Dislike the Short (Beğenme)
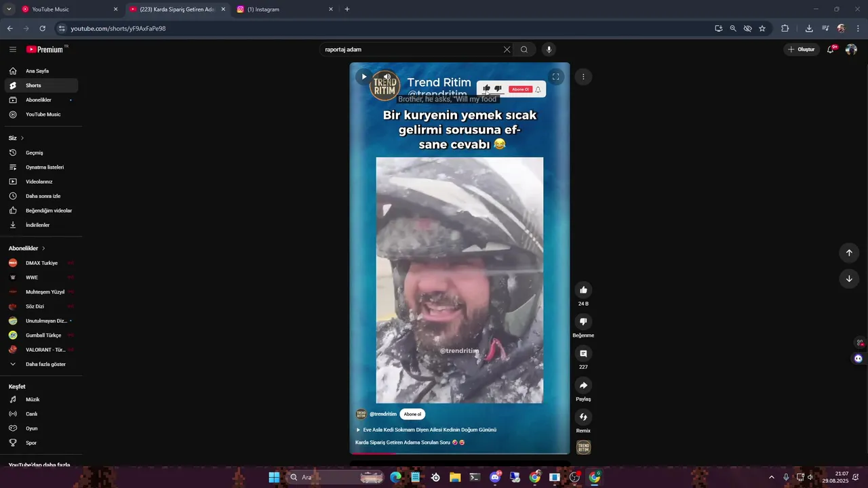This screenshot has width=868, height=488. 583,322
